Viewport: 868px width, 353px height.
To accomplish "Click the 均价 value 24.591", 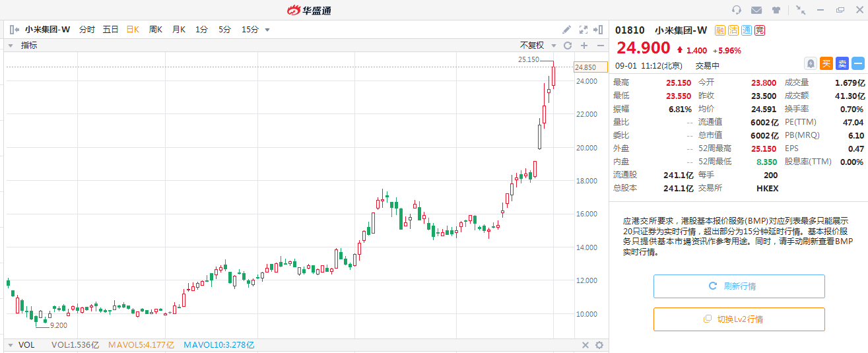I will [766, 109].
